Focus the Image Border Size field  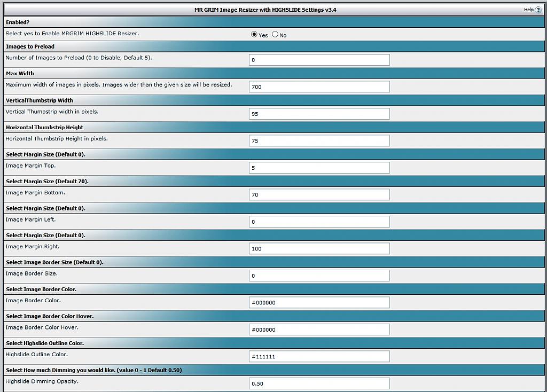(319, 276)
